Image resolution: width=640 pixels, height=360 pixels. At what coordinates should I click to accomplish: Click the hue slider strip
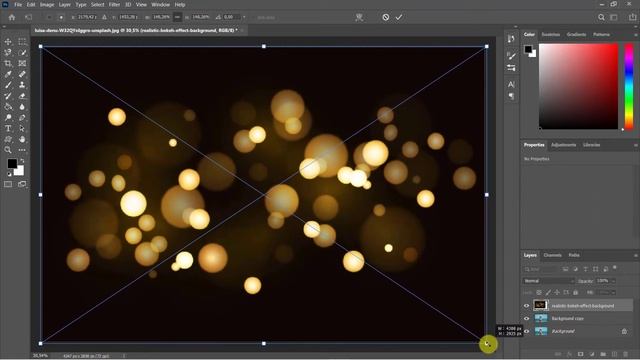[629, 86]
